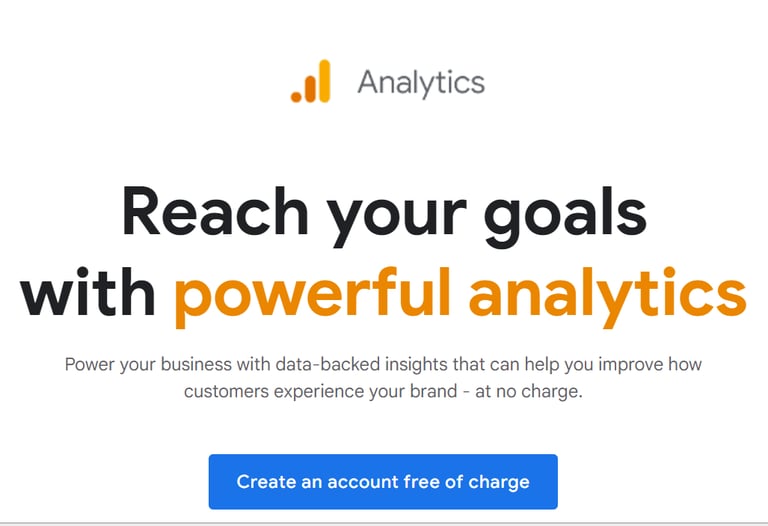The width and height of the screenshot is (768, 526).
Task: Click the 'Reach your goals' headline
Action: 384,215
